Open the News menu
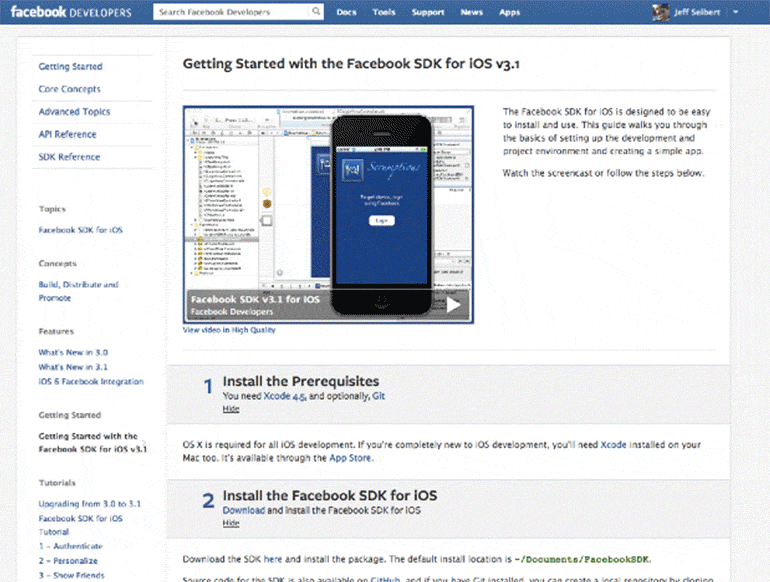 471,12
